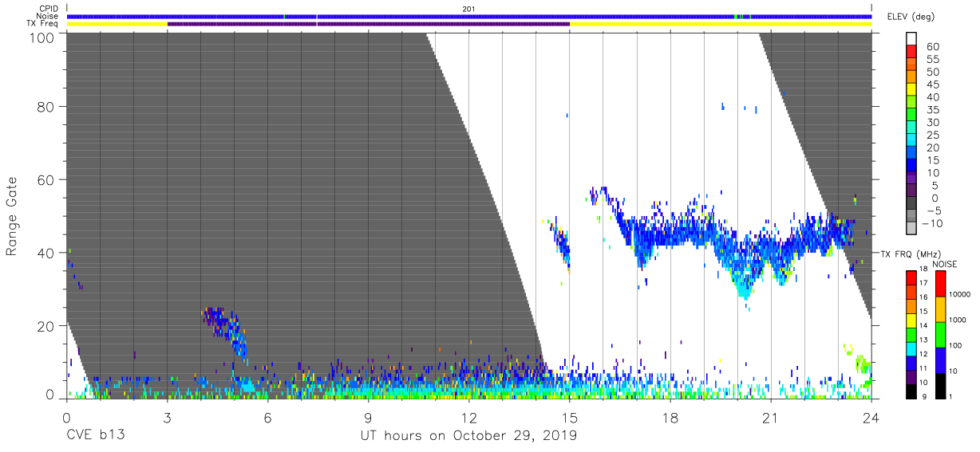The image size is (980, 452).
Task: Click the red top swatch of NOISE color bar
Action: (x=941, y=283)
